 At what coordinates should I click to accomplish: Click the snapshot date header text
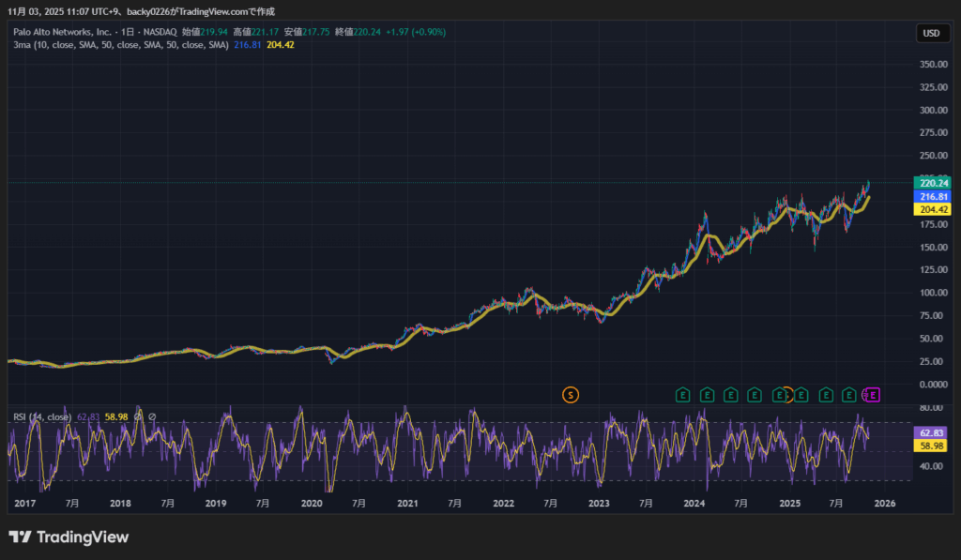142,11
